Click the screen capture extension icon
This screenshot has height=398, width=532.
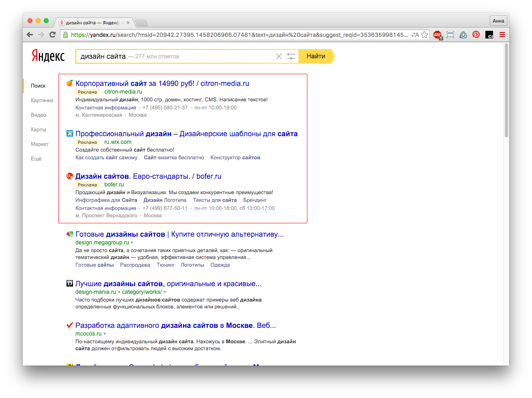(x=450, y=35)
